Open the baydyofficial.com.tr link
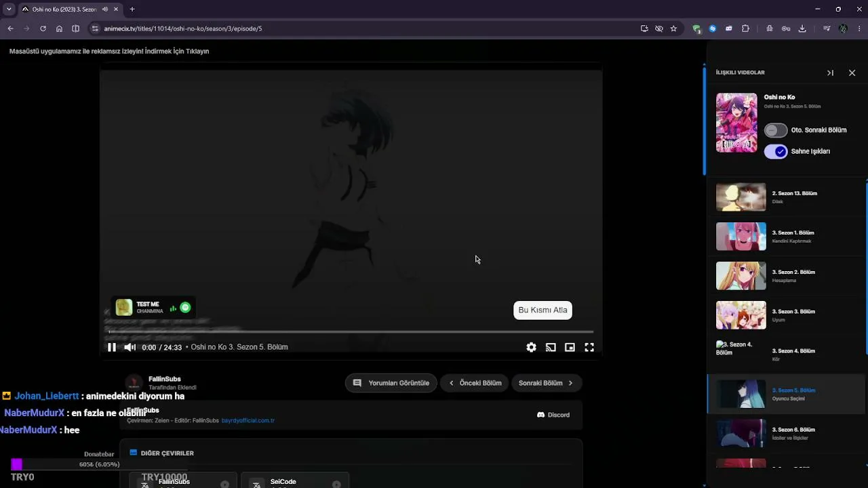Screen dimensions: 868x488 [x=248, y=421]
